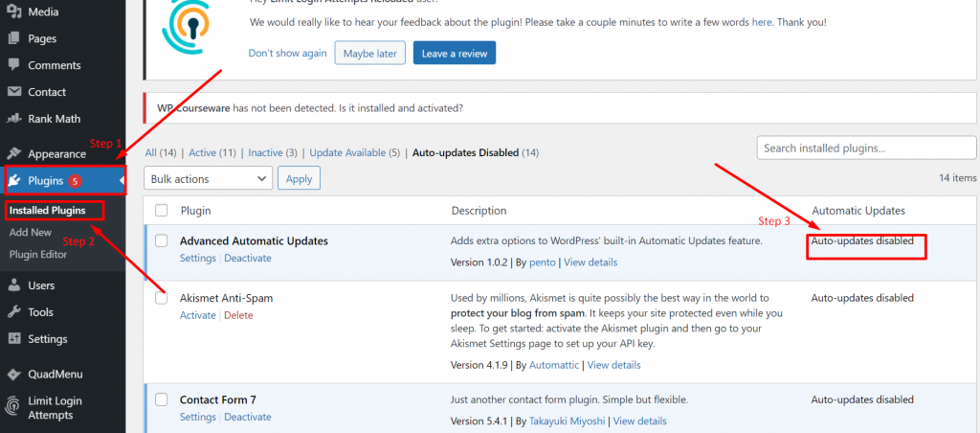This screenshot has width=980, height=433.
Task: Open the Media menu label
Action: (43, 11)
